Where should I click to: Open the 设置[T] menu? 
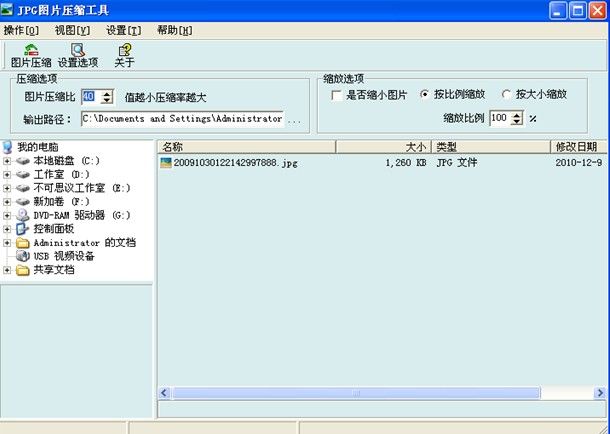coord(124,30)
